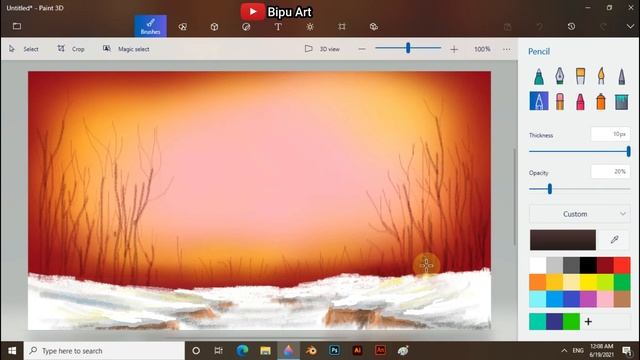Select the Calligraphy pen brush
The width and height of the screenshot is (640, 360).
(560, 76)
